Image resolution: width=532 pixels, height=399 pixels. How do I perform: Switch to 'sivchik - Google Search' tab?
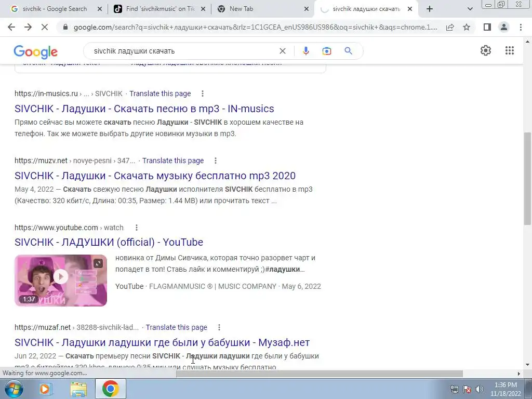[54, 9]
